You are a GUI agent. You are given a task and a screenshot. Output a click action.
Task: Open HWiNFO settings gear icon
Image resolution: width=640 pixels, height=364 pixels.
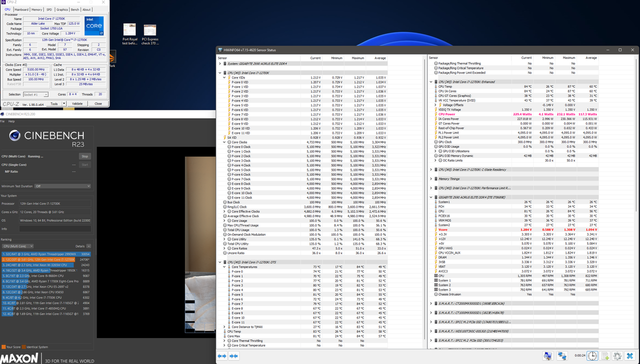(617, 356)
